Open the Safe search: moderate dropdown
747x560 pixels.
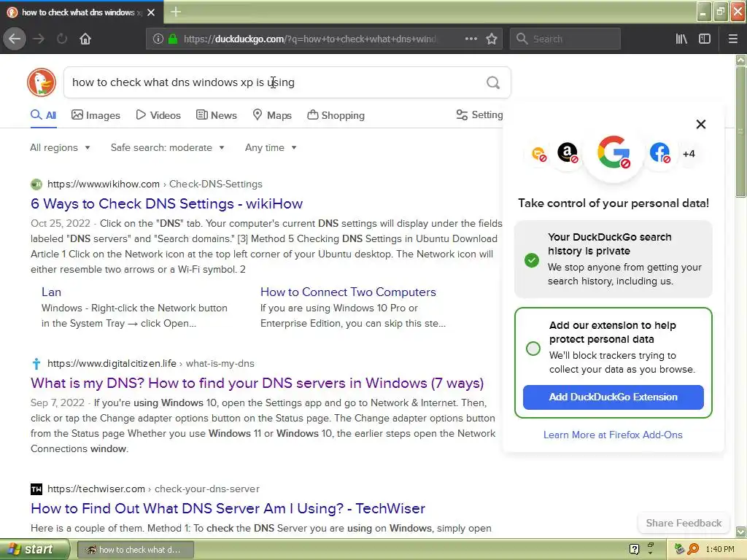pyautogui.click(x=167, y=147)
